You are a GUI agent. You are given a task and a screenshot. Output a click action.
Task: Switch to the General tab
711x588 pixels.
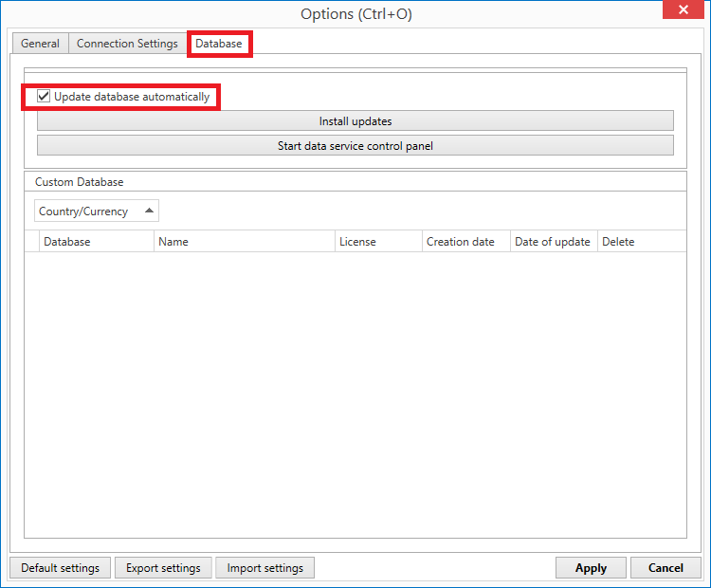coord(40,44)
